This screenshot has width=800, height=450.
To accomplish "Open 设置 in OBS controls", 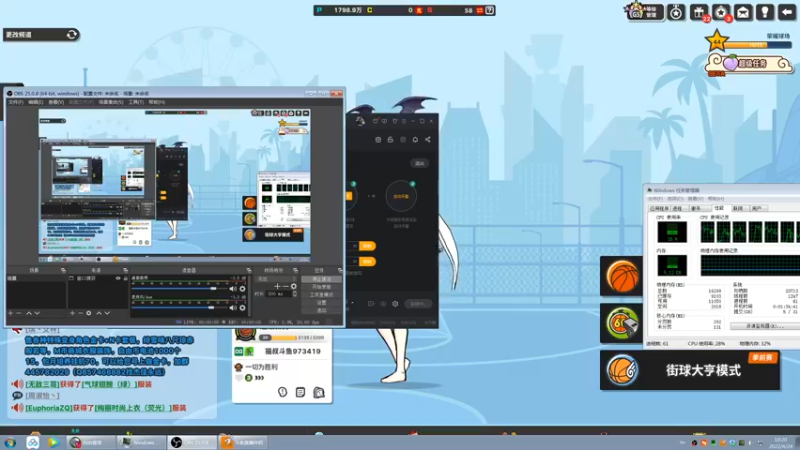I will (x=321, y=302).
